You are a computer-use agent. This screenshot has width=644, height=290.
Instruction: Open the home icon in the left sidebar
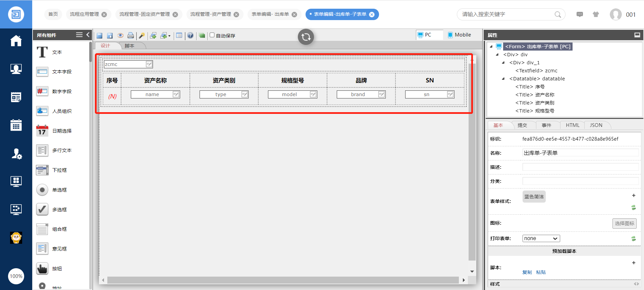tap(16, 41)
